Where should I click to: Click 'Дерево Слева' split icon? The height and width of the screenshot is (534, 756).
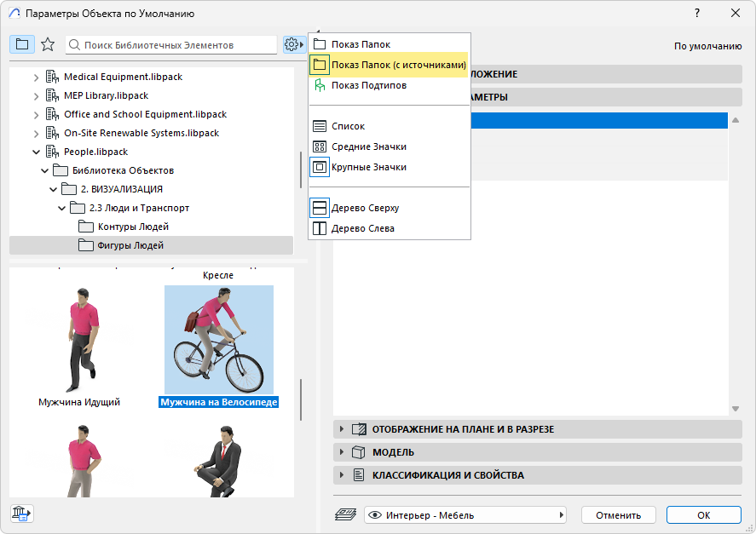click(320, 228)
